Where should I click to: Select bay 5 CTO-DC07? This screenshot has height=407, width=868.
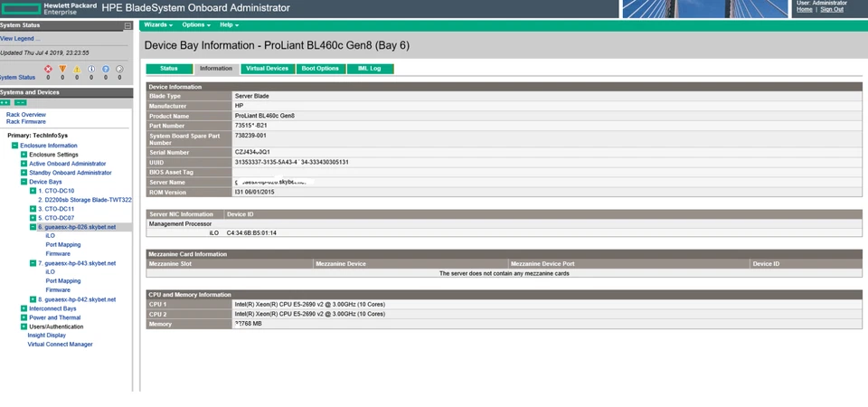tap(56, 218)
